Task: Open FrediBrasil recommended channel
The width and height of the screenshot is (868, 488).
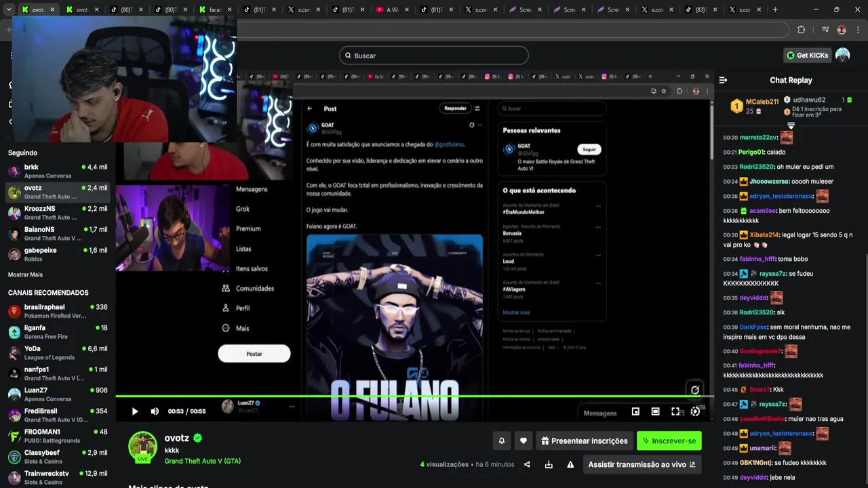Action: point(58,415)
